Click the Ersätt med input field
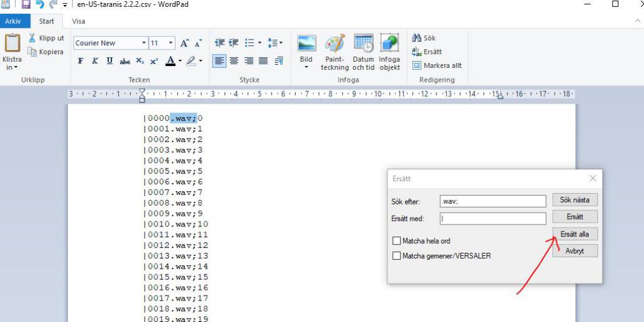This screenshot has width=644, height=322. 493,219
